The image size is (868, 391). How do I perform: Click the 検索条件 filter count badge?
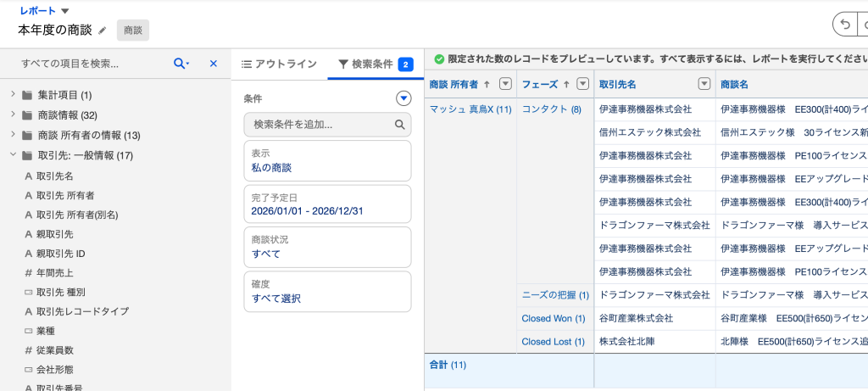[405, 64]
